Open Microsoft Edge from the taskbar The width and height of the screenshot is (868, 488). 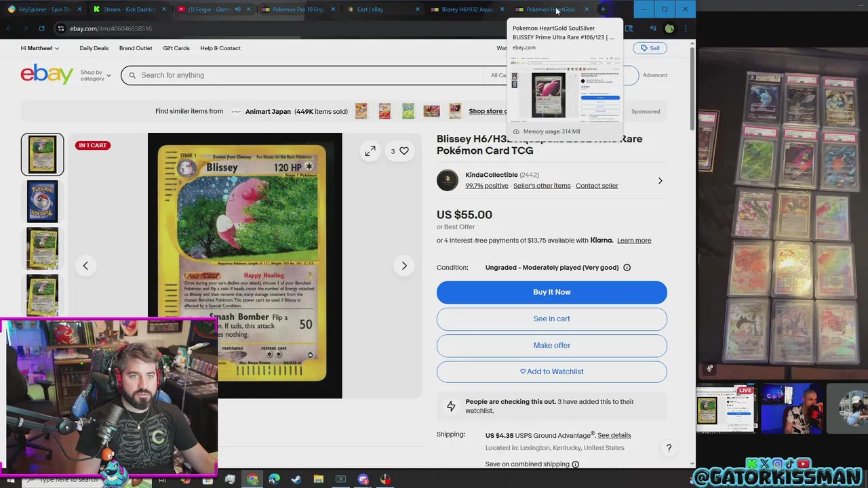[x=274, y=479]
